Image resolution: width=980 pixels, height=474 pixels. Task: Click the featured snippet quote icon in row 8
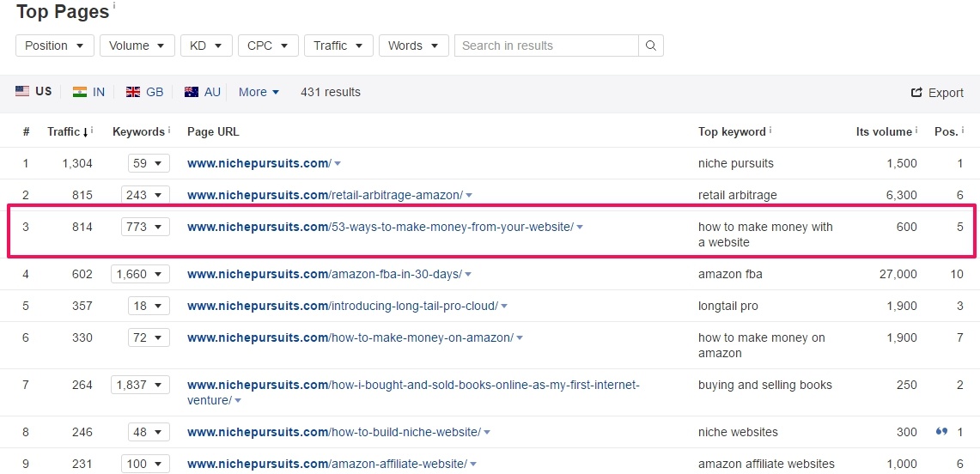click(942, 432)
